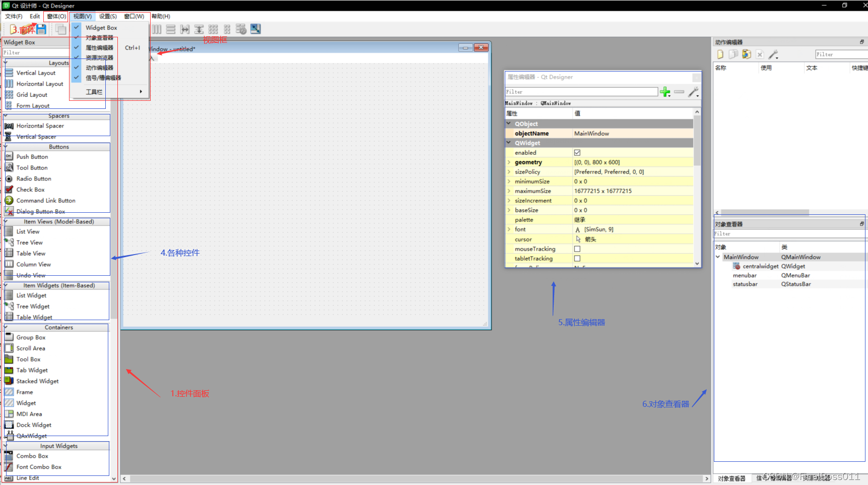Click the Vertical Splitter layout toolbar icon
This screenshot has height=485, width=868.
(x=199, y=29)
